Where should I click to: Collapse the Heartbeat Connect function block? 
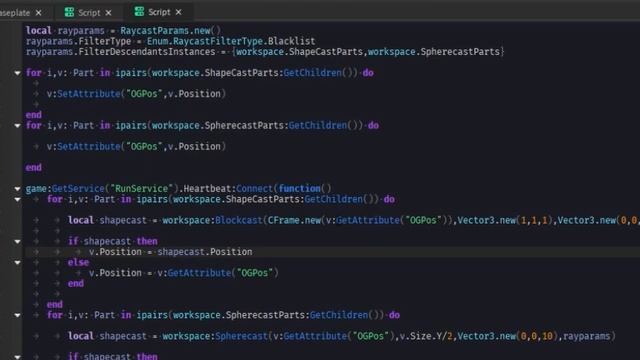tap(17, 189)
